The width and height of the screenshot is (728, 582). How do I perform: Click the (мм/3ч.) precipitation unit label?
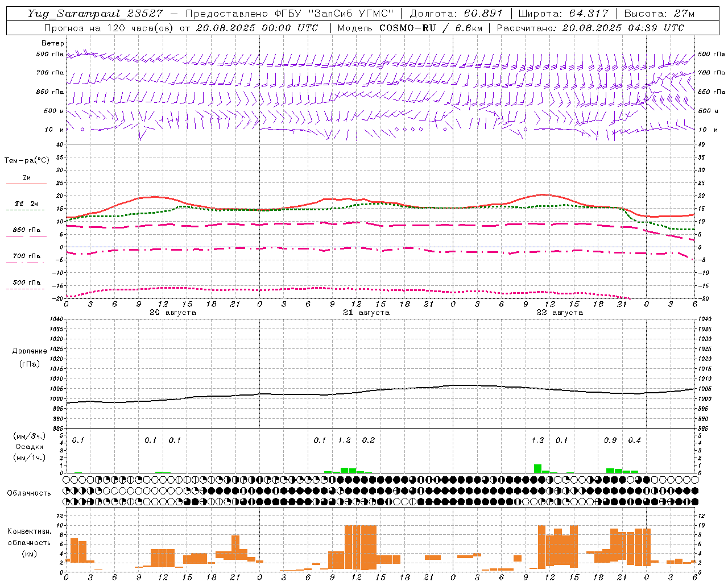click(x=29, y=436)
